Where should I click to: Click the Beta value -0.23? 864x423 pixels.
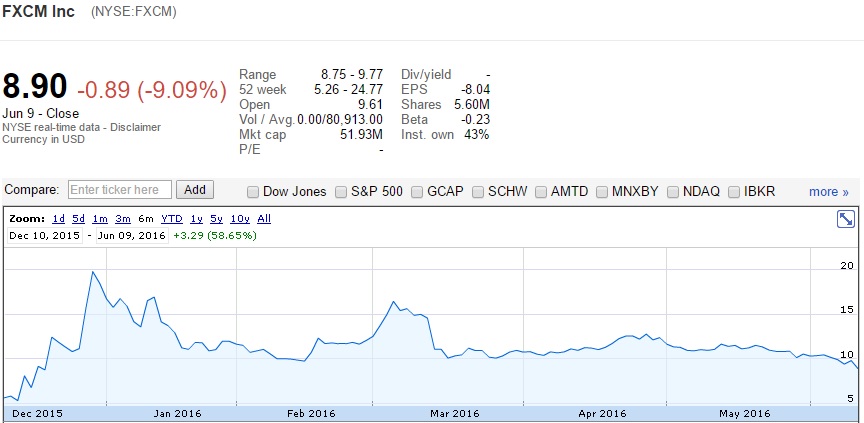coord(475,120)
